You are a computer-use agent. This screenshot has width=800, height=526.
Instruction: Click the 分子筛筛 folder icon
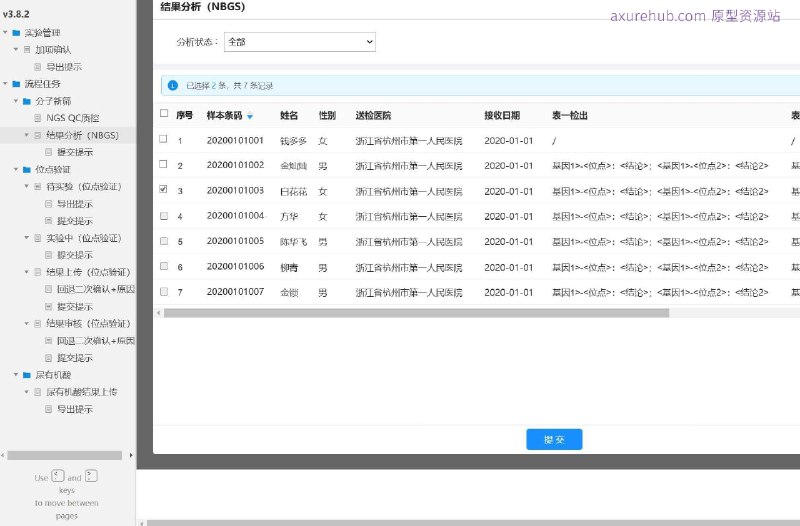pyautogui.click(x=27, y=101)
